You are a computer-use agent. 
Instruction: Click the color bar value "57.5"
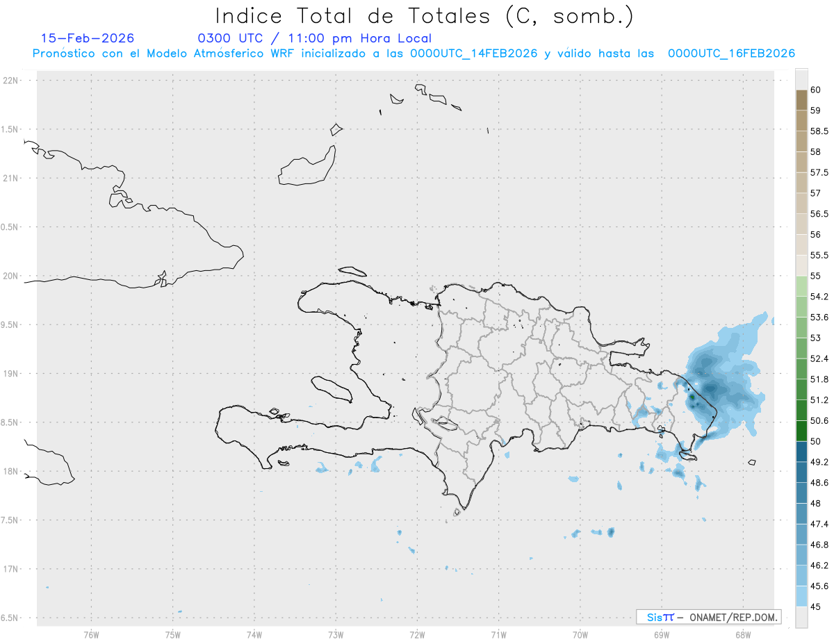coord(819,172)
